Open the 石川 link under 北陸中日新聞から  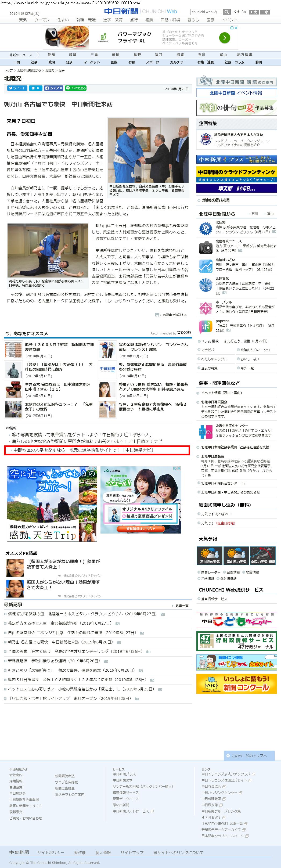[x=255, y=214]
